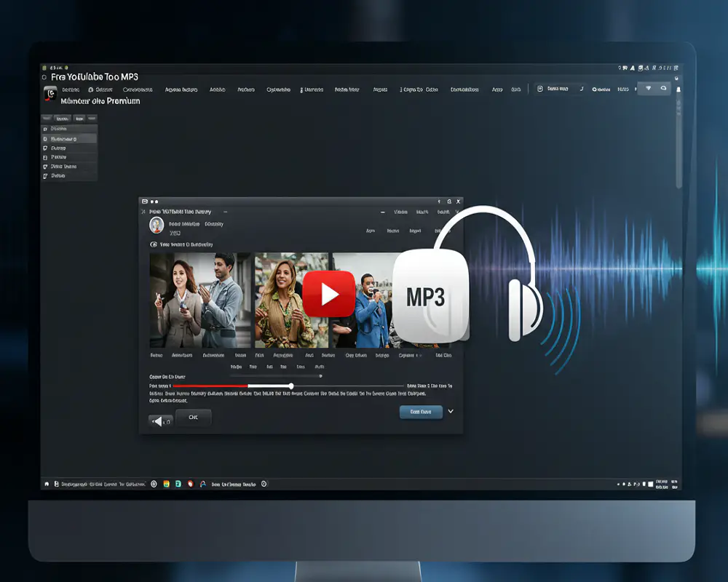Open the home icon on the taskbar
This screenshot has height=582, width=728.
coord(47,484)
